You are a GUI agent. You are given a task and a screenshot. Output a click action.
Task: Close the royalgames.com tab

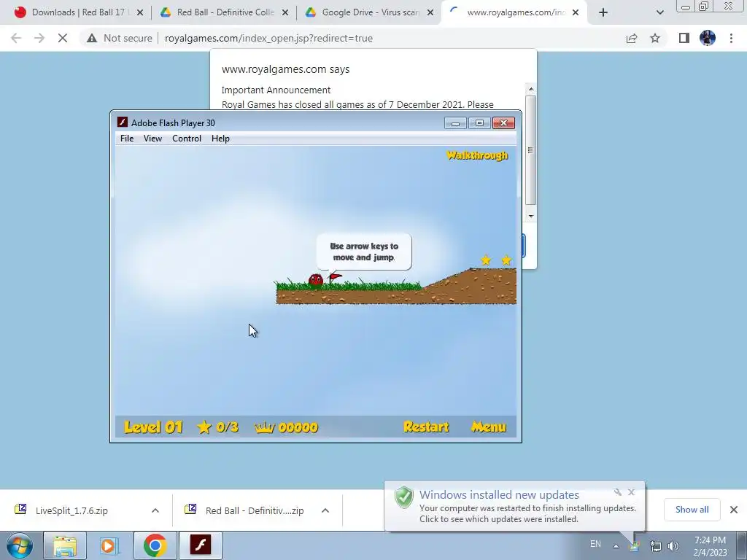(576, 13)
